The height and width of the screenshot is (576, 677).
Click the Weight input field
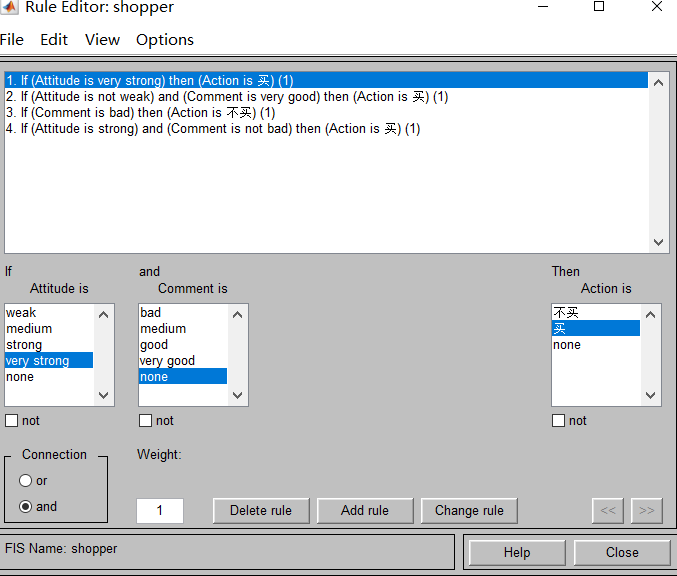(x=160, y=511)
